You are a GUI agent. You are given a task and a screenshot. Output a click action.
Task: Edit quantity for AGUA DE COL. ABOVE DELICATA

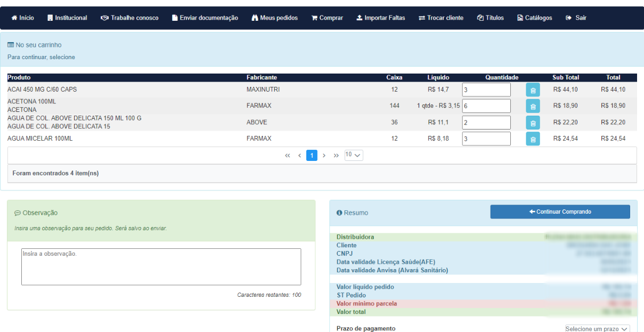pos(486,123)
